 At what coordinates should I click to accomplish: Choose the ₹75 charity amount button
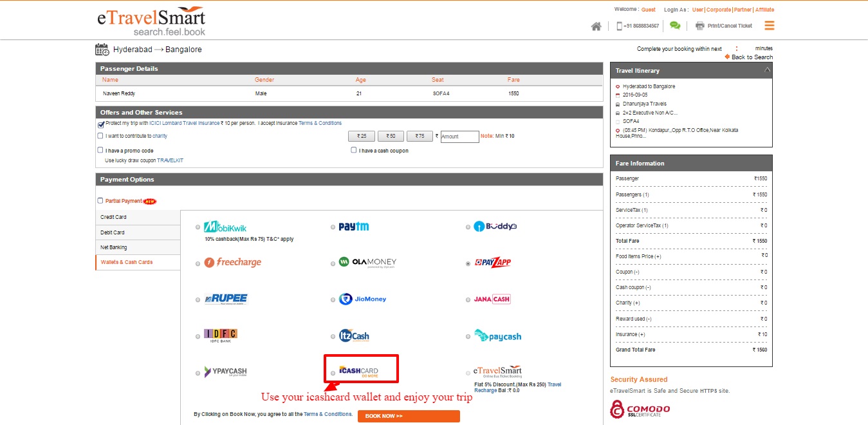pos(420,137)
